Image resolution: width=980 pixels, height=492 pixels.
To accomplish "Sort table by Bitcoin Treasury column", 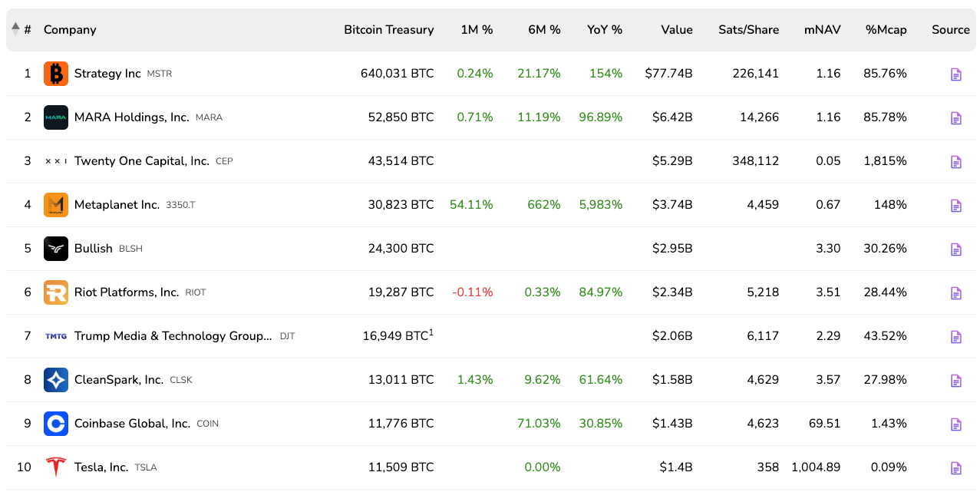I will 388,30.
